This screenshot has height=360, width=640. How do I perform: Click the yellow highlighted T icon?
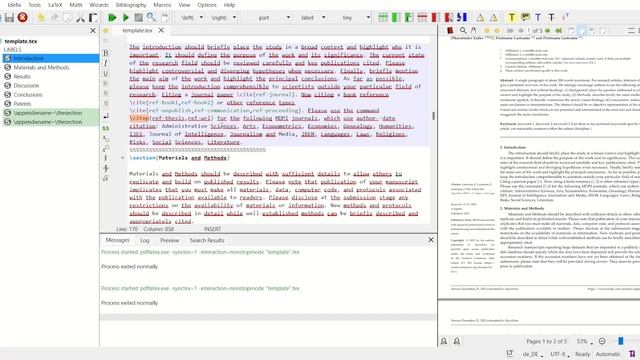[x=511, y=17]
